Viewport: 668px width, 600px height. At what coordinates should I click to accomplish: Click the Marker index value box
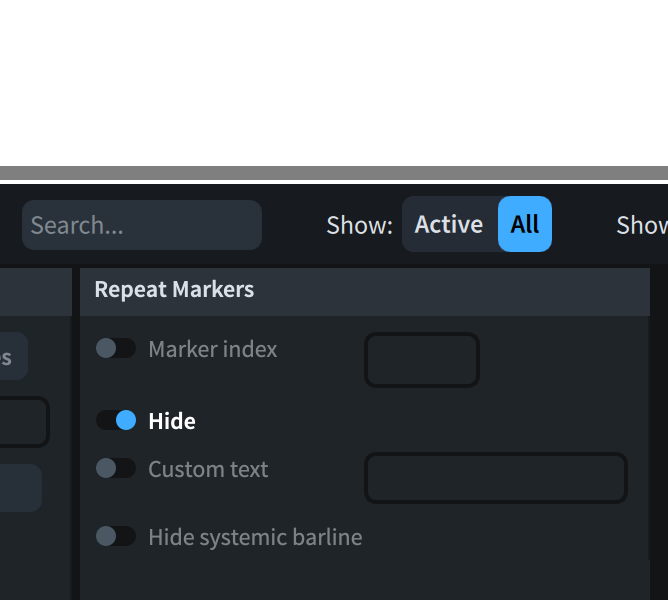pos(421,360)
